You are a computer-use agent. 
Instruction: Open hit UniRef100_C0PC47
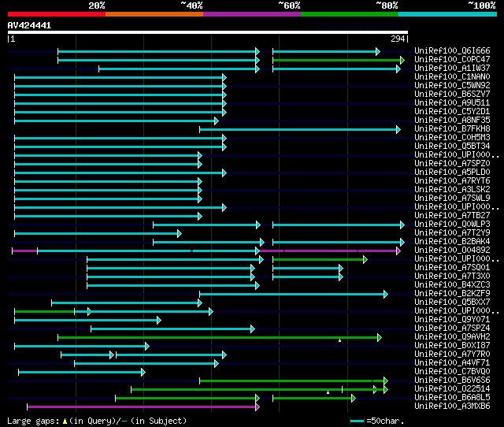coord(452,59)
